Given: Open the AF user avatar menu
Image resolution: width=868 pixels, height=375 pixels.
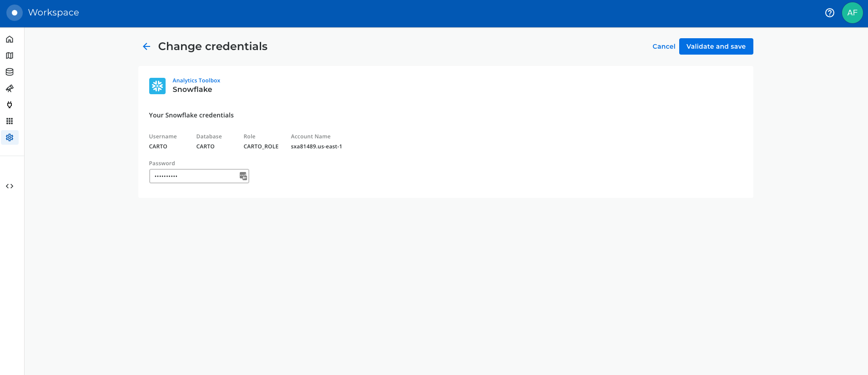Looking at the screenshot, I should pyautogui.click(x=852, y=13).
